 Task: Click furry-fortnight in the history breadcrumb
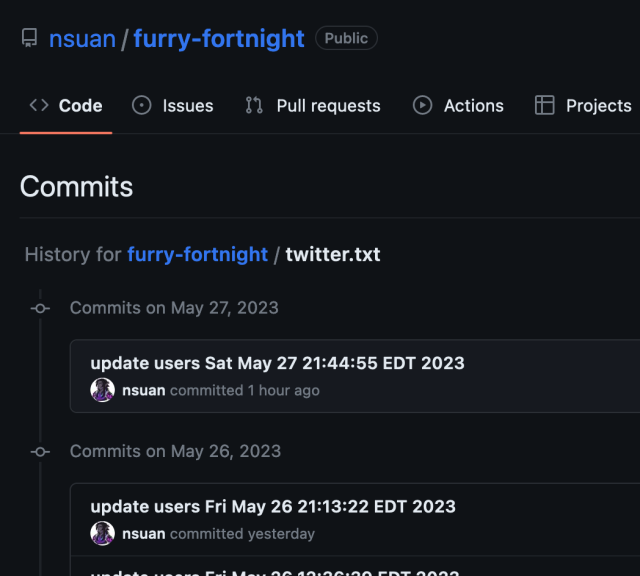coord(197,255)
